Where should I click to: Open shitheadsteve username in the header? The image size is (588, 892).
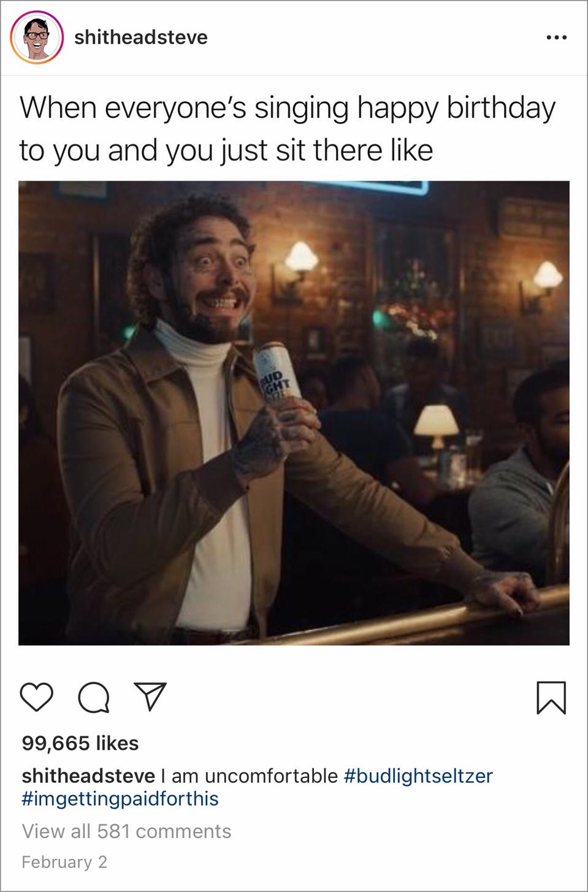pyautogui.click(x=141, y=37)
